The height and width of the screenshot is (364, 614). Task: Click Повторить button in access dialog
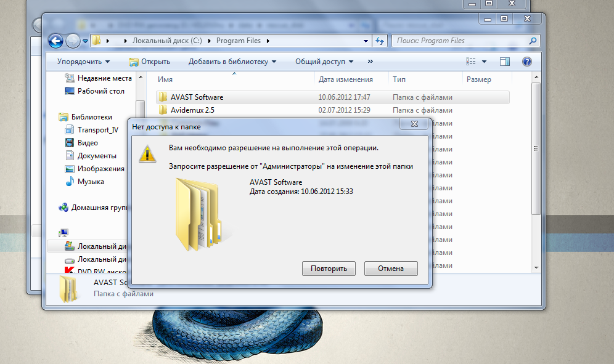click(329, 269)
